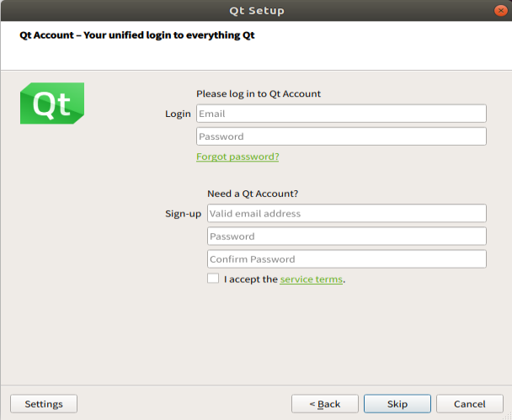Open the Forgot password? link
This screenshot has width=512, height=420.
(x=237, y=157)
